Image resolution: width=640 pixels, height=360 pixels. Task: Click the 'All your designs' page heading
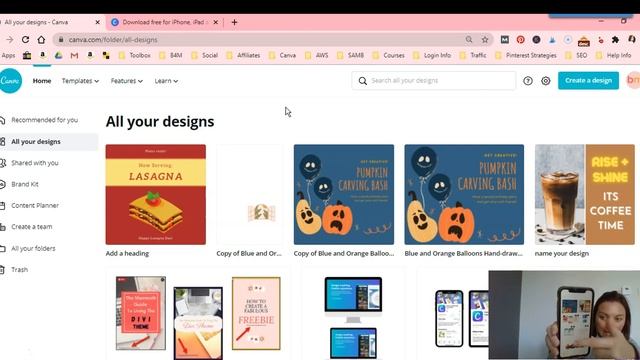[160, 122]
